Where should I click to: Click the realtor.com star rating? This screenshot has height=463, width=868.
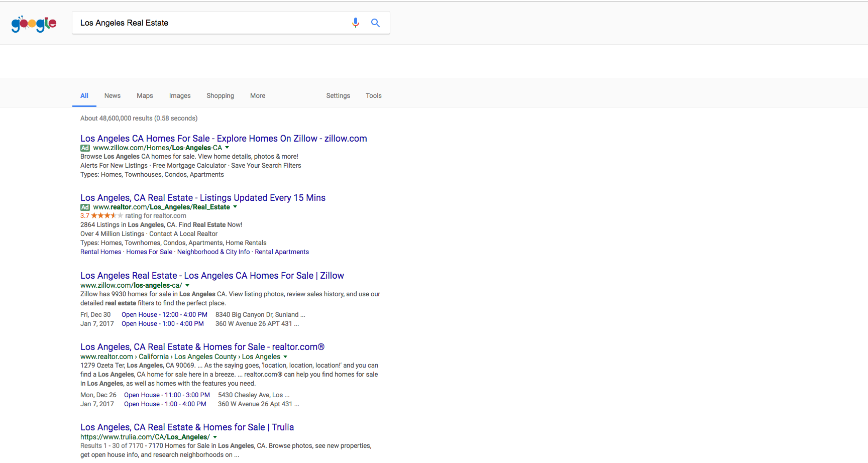106,216
